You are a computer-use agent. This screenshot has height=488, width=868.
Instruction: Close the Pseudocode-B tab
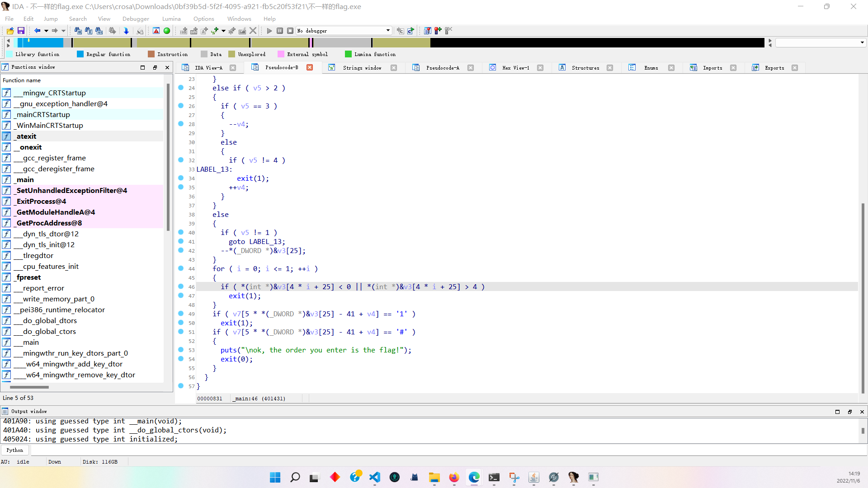[310, 67]
